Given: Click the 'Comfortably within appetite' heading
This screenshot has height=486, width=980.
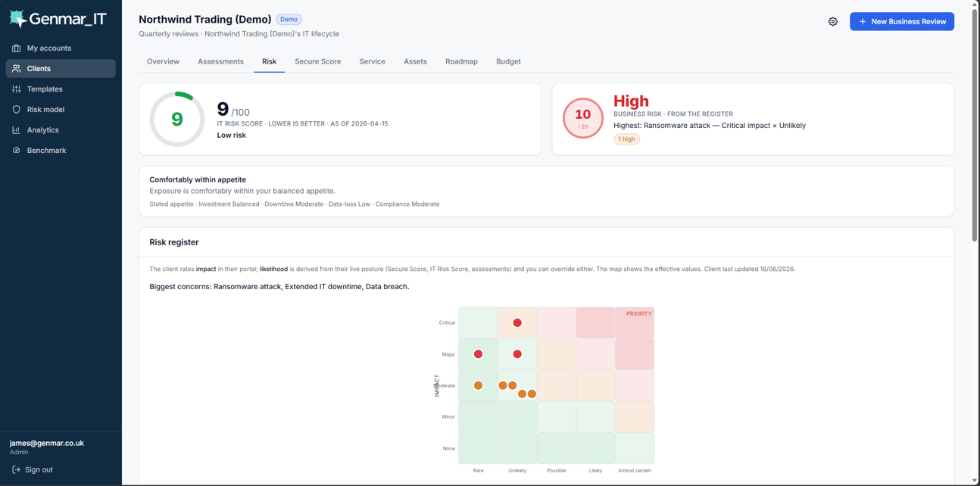Looking at the screenshot, I should [198, 179].
